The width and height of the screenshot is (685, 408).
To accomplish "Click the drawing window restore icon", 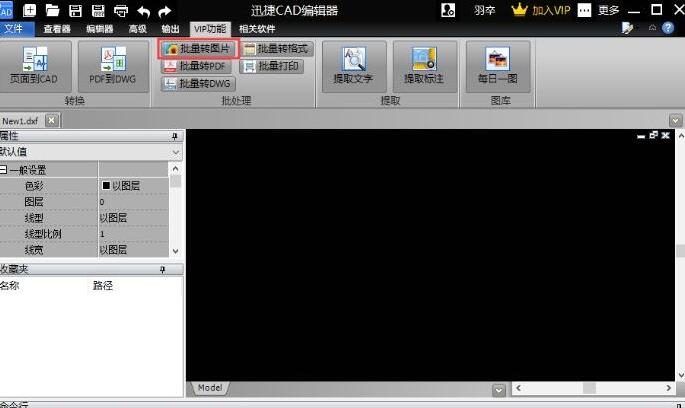I will [x=654, y=135].
